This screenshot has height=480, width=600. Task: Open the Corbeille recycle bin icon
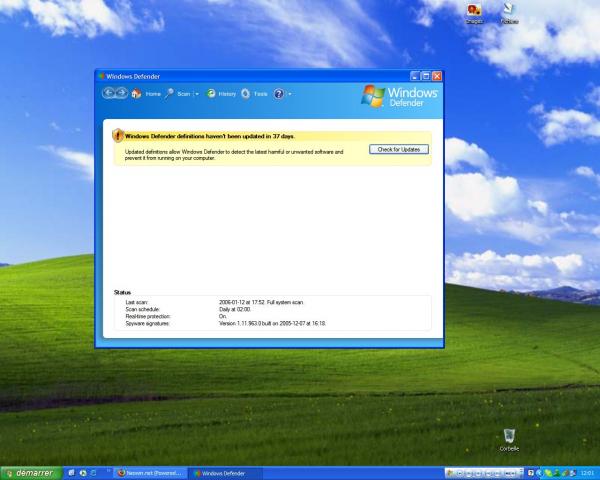click(x=509, y=440)
